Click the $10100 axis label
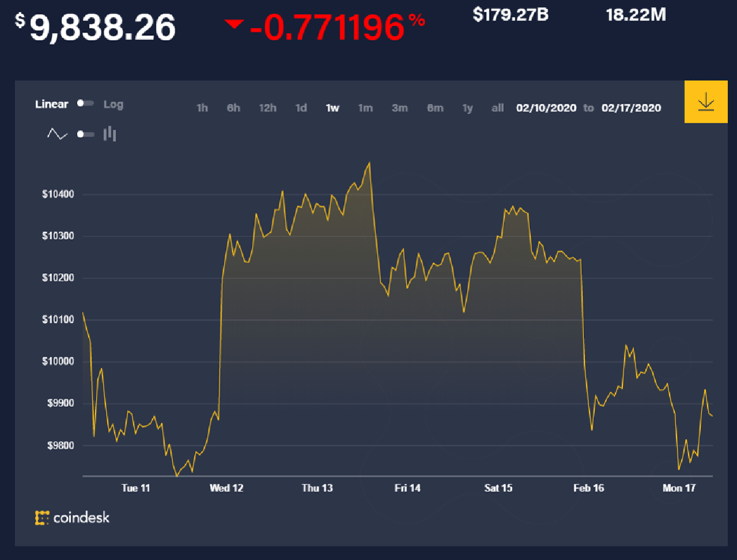The width and height of the screenshot is (737, 560). click(x=57, y=319)
